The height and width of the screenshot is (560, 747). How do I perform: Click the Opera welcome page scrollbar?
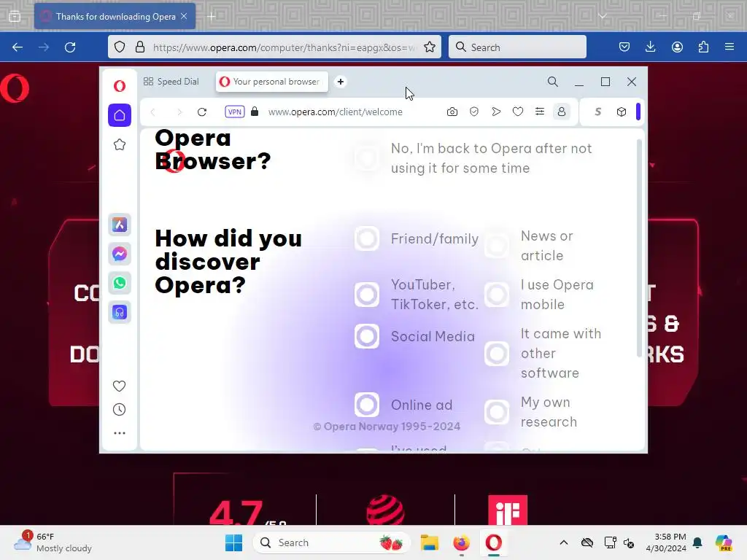click(639, 248)
